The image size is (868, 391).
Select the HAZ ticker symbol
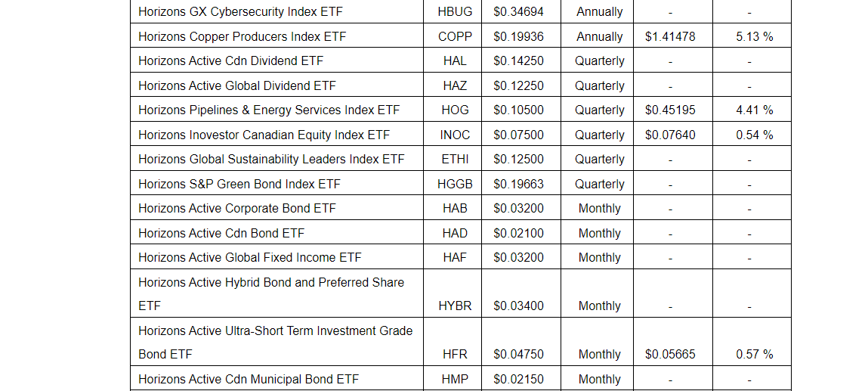455,85
